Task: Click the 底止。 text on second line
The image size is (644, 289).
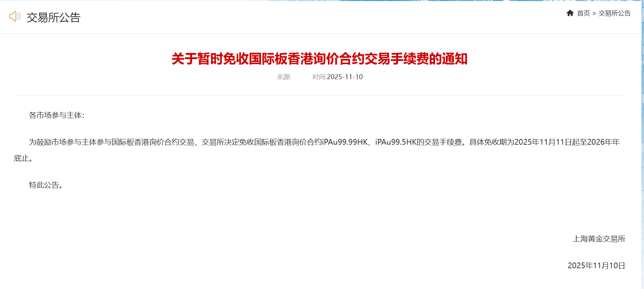Action: click(24, 158)
